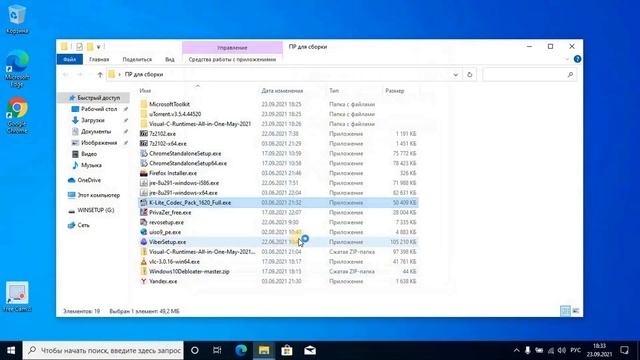Open the Вид ribbon tab

(170, 60)
